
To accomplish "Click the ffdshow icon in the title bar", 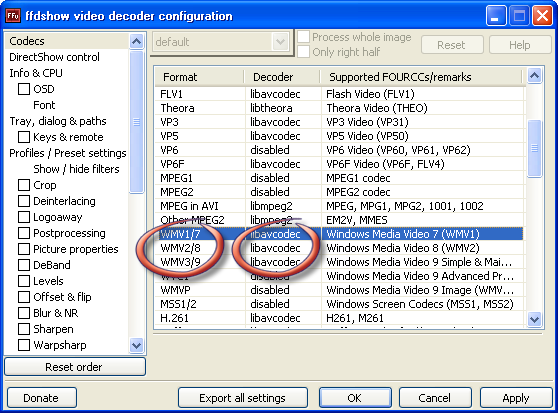I will click(13, 16).
